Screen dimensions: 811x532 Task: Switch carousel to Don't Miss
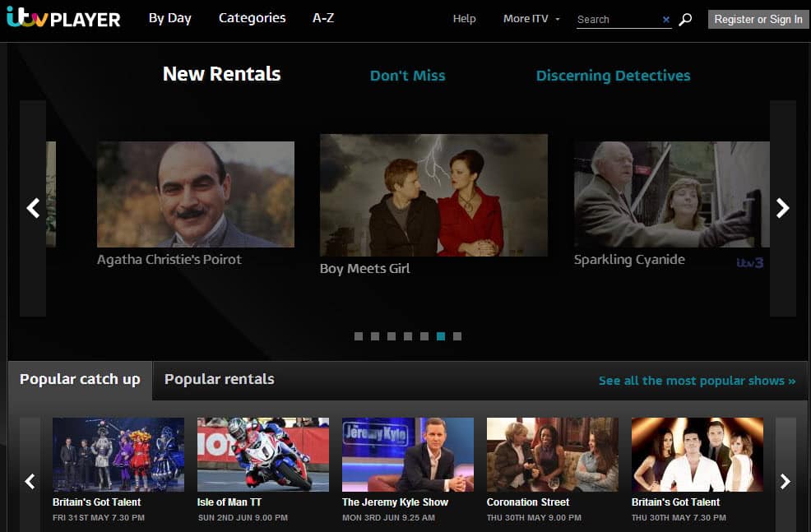click(407, 75)
